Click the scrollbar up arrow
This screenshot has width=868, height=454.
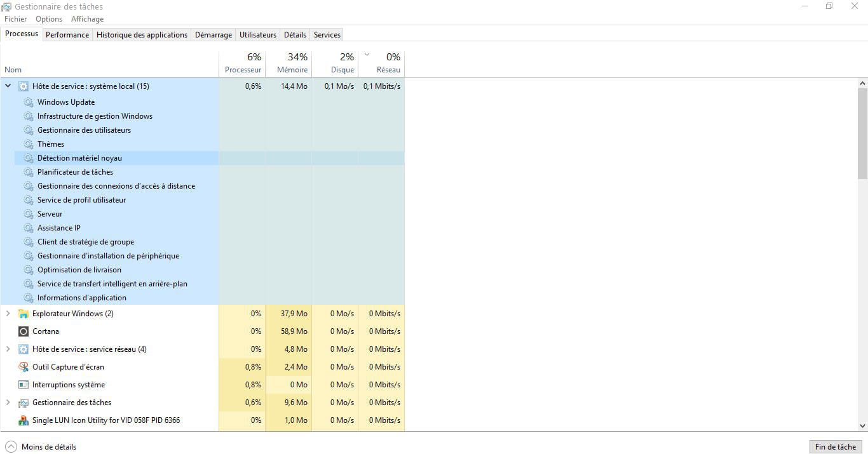(x=862, y=83)
